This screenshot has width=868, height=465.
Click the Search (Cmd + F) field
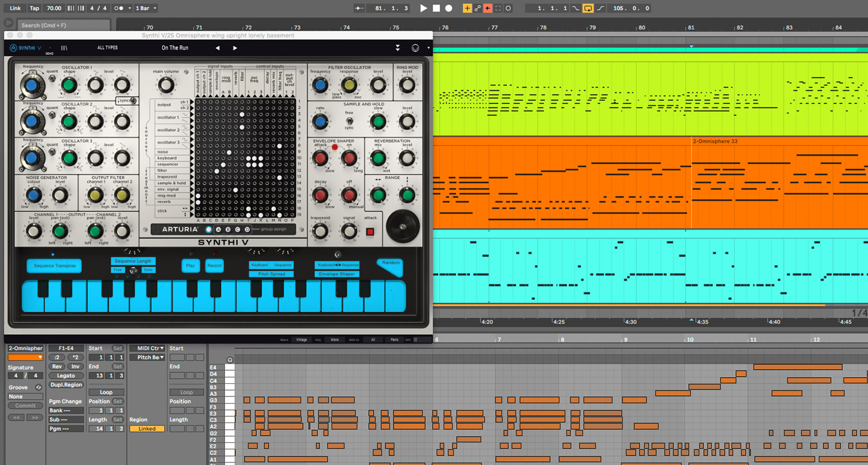point(64,25)
